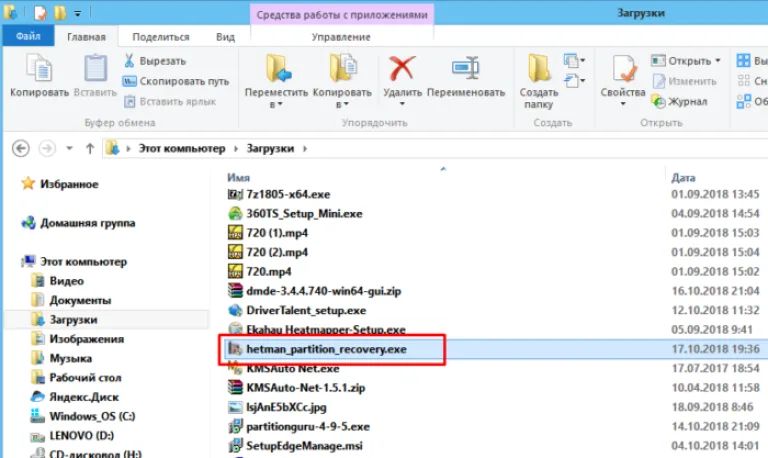Viewport: 768px width, 458px height.
Task: Switch to Share (Поделиться) tab
Action: pyautogui.click(x=161, y=37)
